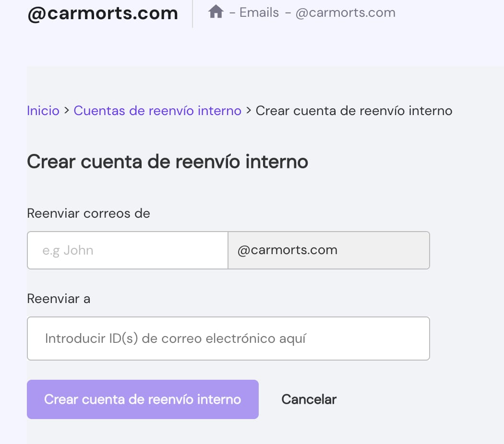Open the Emails breadcrumb in the header
Screen dimensions: 504x444
tap(259, 12)
